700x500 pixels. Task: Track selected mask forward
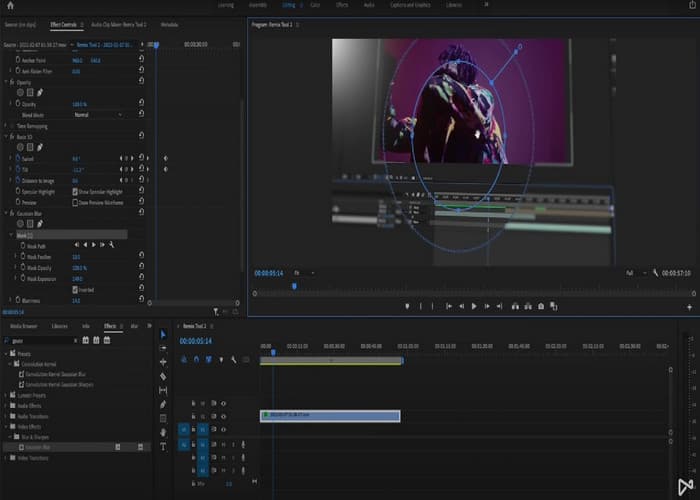click(x=94, y=245)
